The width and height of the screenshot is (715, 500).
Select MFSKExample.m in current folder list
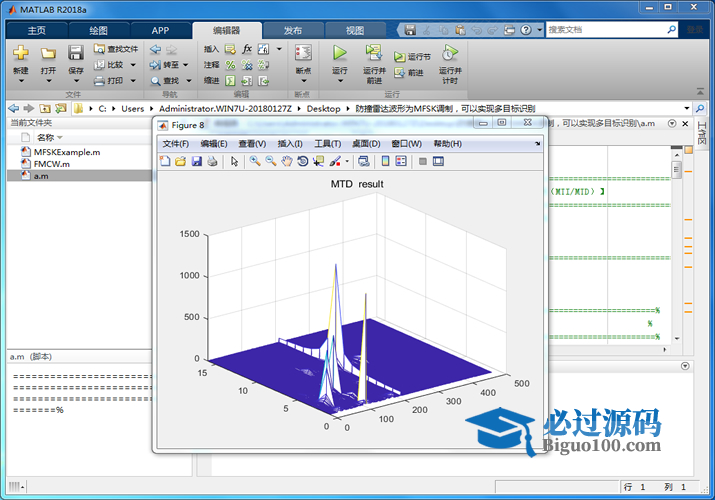click(66, 152)
